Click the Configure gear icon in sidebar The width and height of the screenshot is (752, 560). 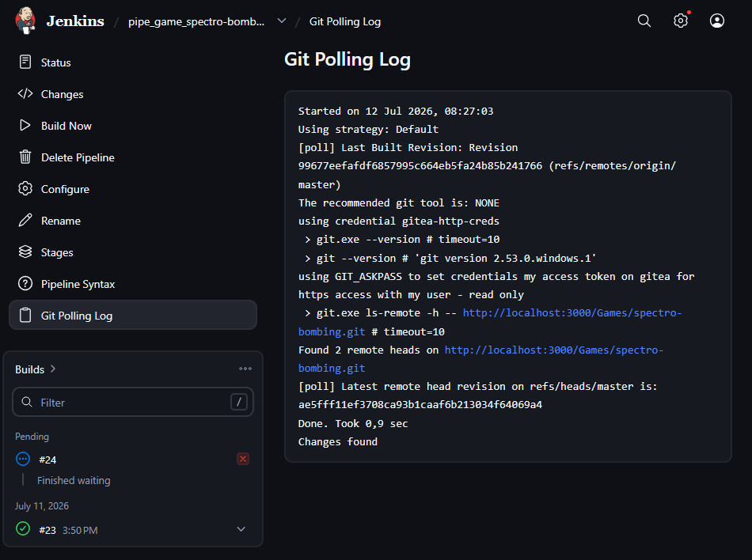coord(25,189)
